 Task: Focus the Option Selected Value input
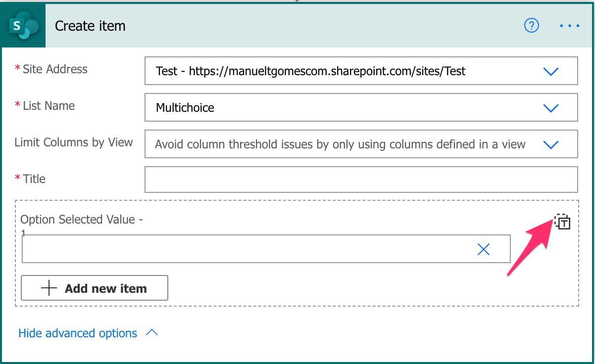point(266,249)
